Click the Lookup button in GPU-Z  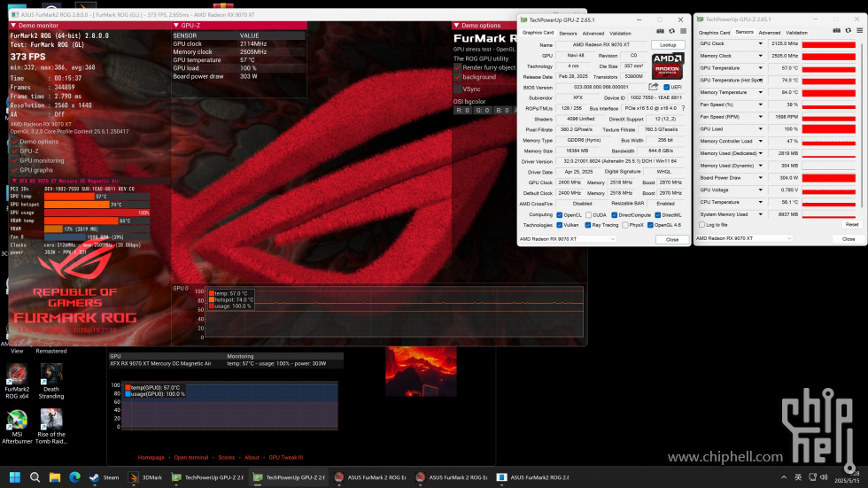pyautogui.click(x=668, y=45)
